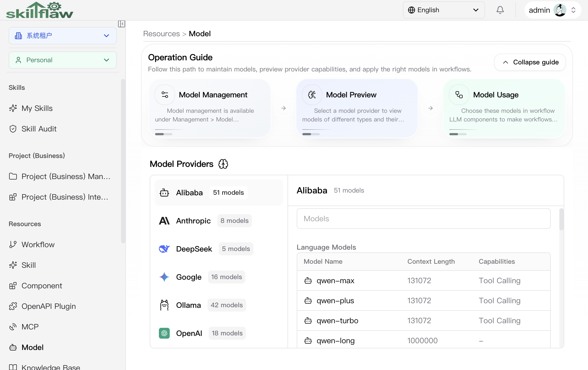
Task: Click the Model Usage progress bar
Action: [x=458, y=134]
